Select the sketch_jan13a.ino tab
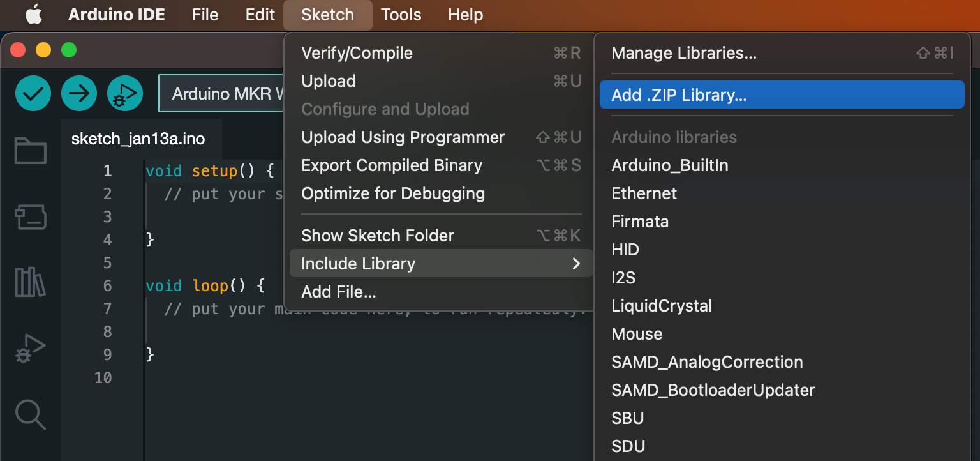The image size is (980, 461). click(138, 139)
